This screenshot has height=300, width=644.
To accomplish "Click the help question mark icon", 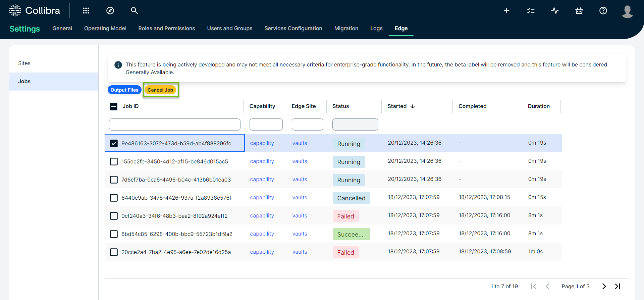I will tap(603, 11).
